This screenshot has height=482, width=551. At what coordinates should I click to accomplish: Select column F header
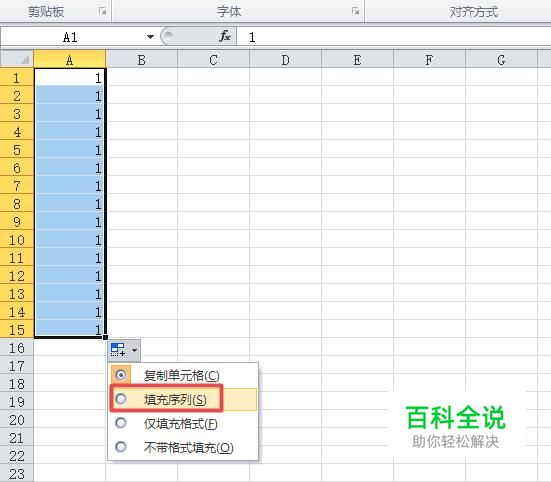tap(429, 60)
